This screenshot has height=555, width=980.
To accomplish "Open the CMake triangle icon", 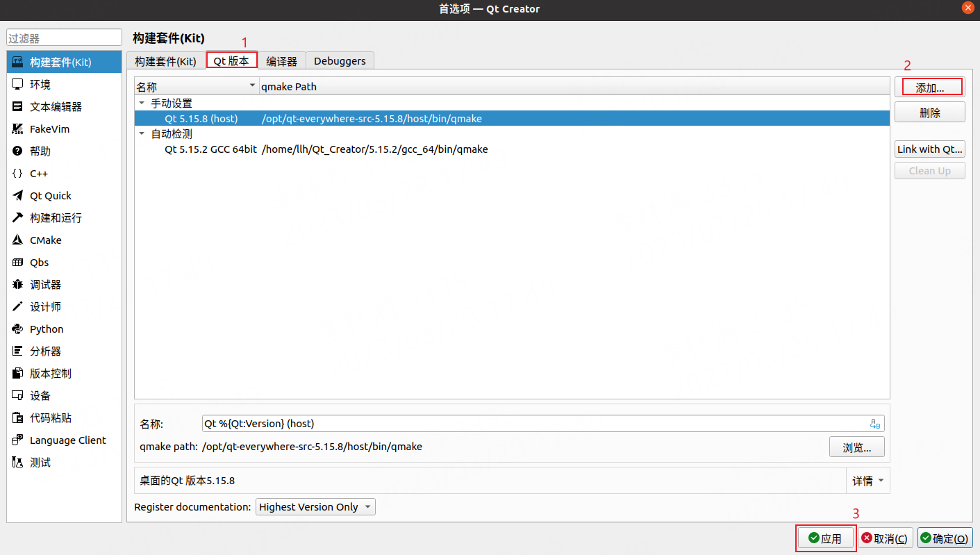I will (18, 240).
